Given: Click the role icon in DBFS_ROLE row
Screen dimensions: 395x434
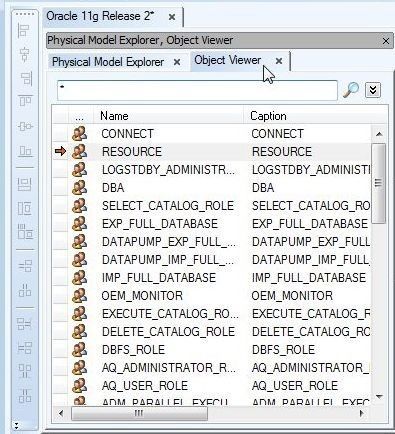Looking at the screenshot, I should [79, 350].
